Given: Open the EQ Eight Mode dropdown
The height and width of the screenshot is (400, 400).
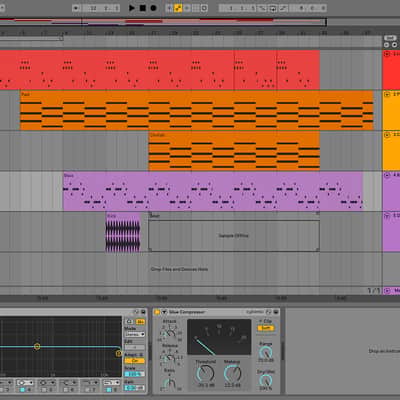Looking at the screenshot, I should (x=135, y=334).
